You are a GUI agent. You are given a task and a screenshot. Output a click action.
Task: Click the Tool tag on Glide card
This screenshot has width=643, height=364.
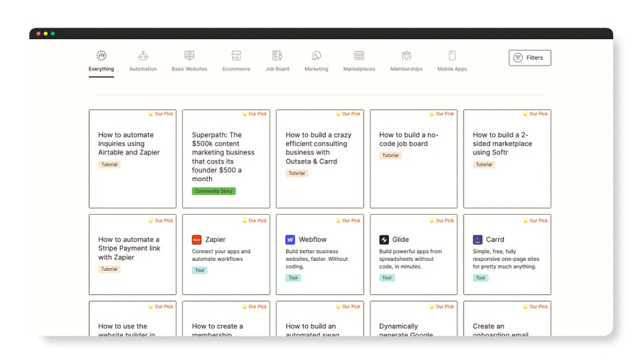click(x=387, y=278)
